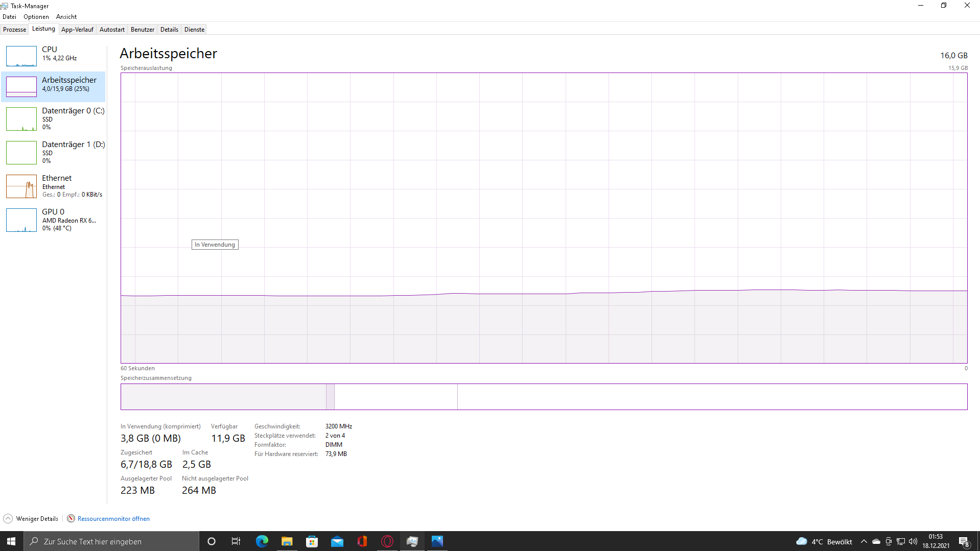The width and height of the screenshot is (980, 551).
Task: Switch to the App-Verlauf tab
Action: tap(77, 30)
